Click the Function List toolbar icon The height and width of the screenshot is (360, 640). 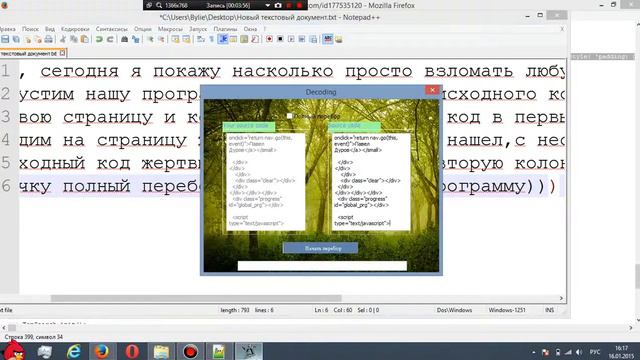tap(255, 39)
